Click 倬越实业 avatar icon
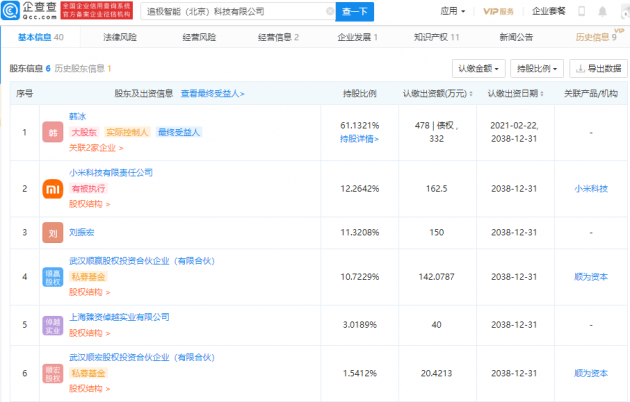 [x=53, y=325]
